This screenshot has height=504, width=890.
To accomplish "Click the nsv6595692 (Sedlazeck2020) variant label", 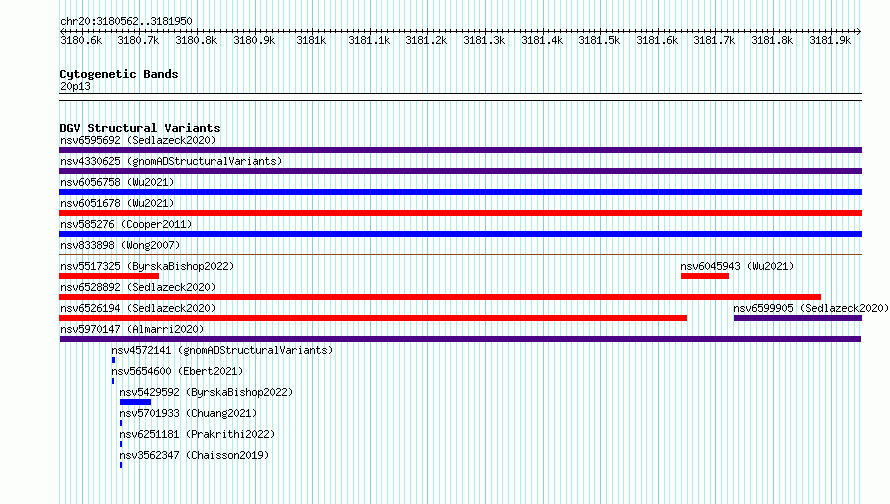I will pos(138,140).
